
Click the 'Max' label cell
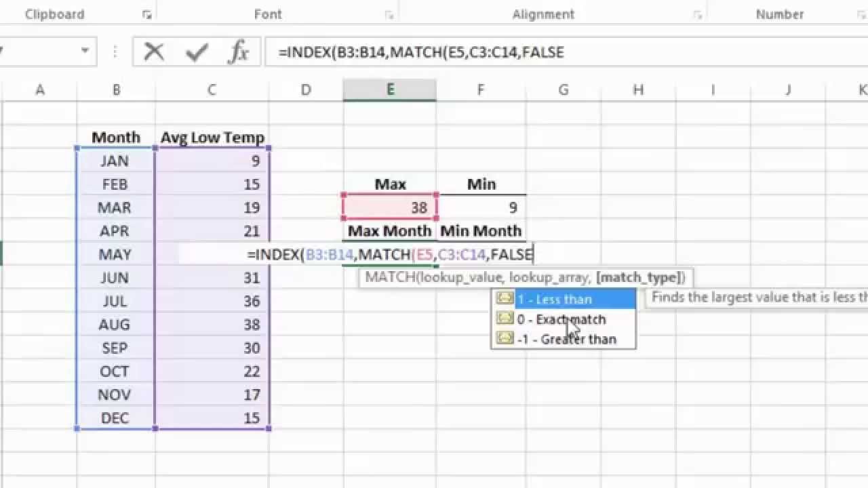[x=390, y=184]
